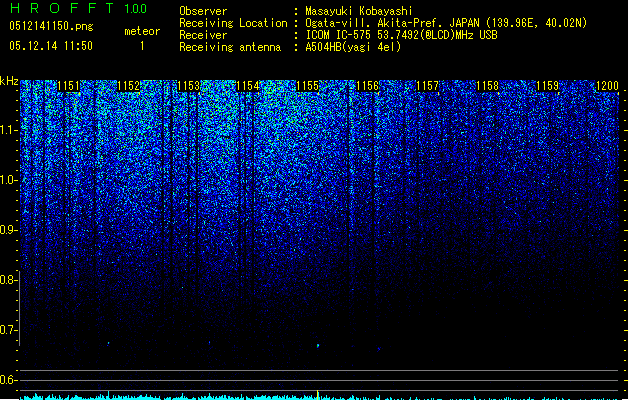Click the 1151 time marker
Screen dimensions: 629x400
[69, 86]
